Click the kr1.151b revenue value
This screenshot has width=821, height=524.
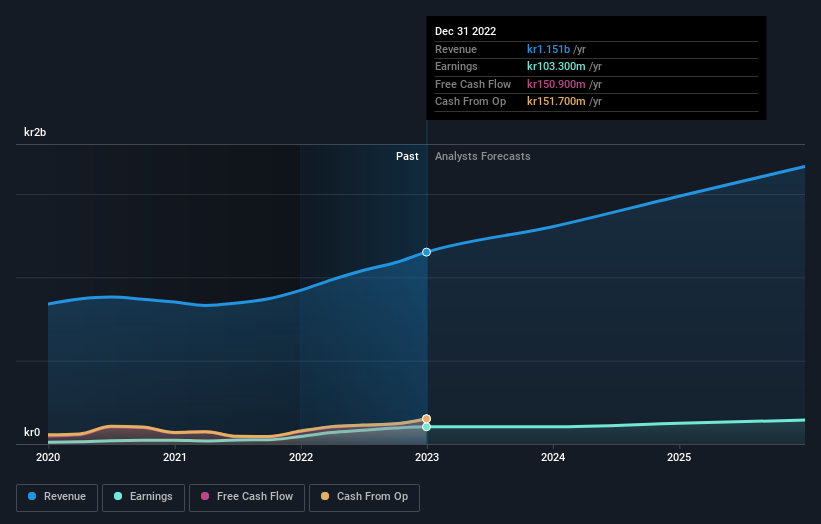(548, 49)
